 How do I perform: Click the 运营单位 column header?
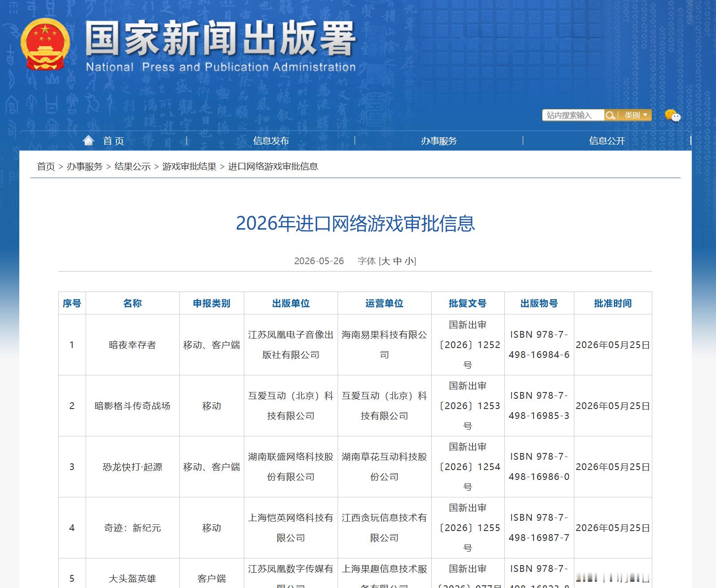[384, 303]
